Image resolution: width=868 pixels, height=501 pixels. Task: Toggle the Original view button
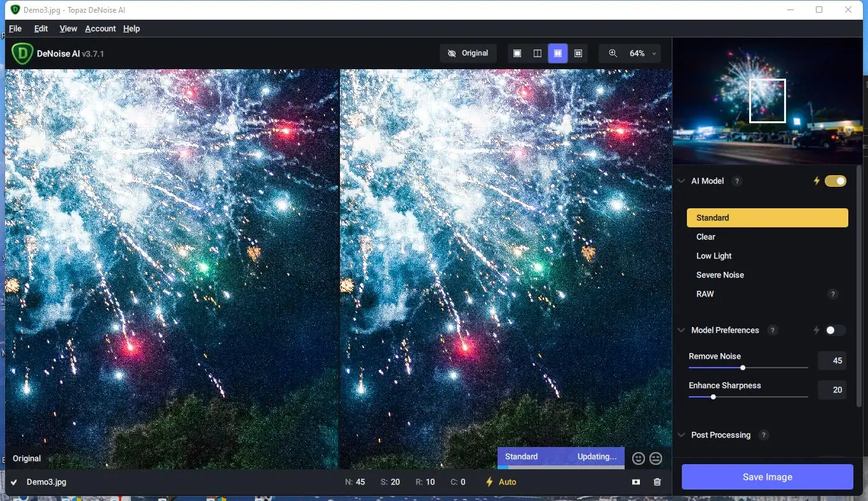coord(468,53)
